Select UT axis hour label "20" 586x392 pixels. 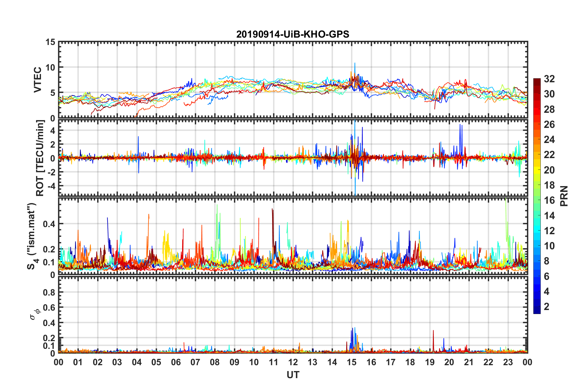[449, 362]
